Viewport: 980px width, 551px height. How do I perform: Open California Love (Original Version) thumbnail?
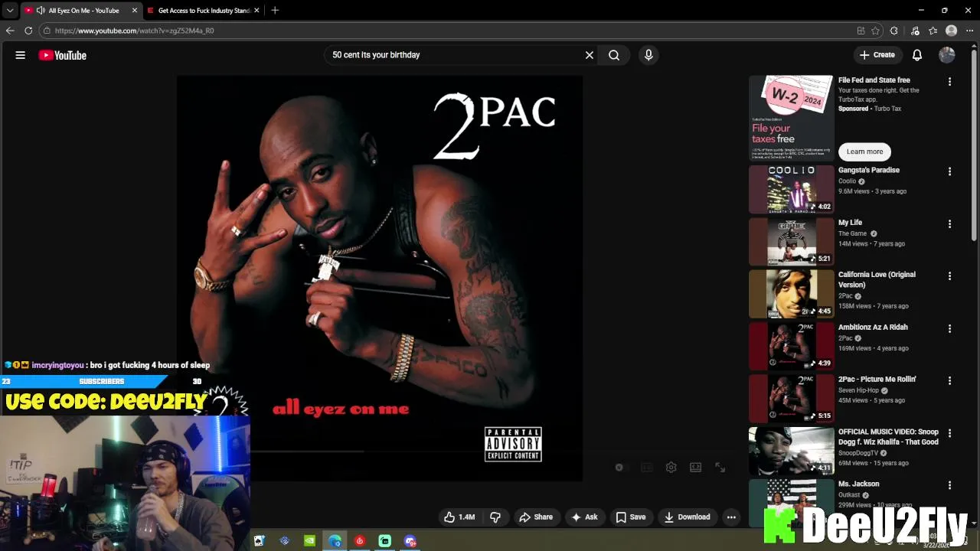click(791, 294)
